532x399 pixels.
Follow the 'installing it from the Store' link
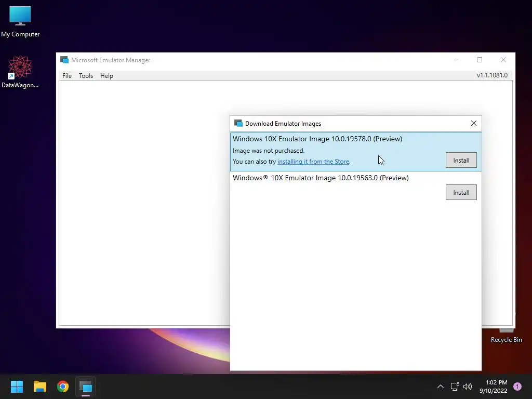point(313,162)
